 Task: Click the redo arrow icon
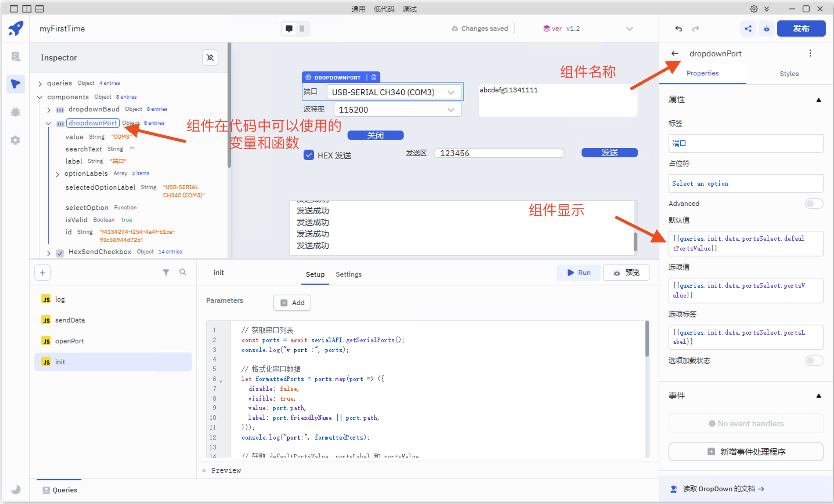[695, 28]
